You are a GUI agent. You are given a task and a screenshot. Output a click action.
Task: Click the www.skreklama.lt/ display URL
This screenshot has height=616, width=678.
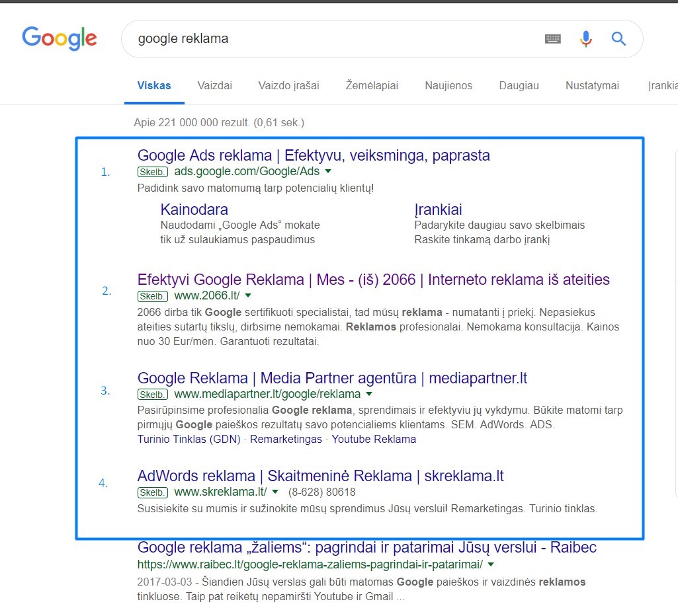click(220, 492)
